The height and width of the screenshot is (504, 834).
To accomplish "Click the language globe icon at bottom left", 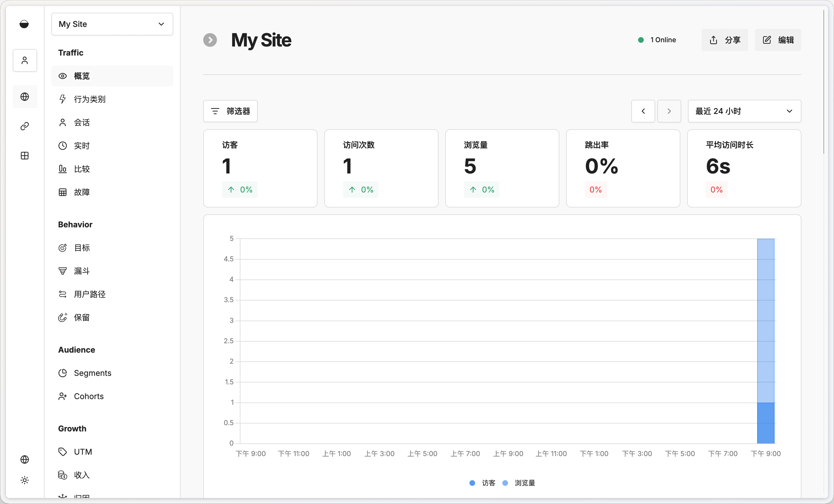I will pos(25,459).
